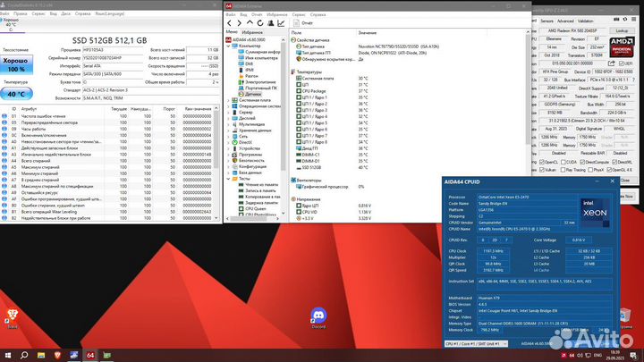This screenshot has width=644, height=362.
Task: Toggle OpenCL checkbox in GPU-Z
Action: [542, 162]
